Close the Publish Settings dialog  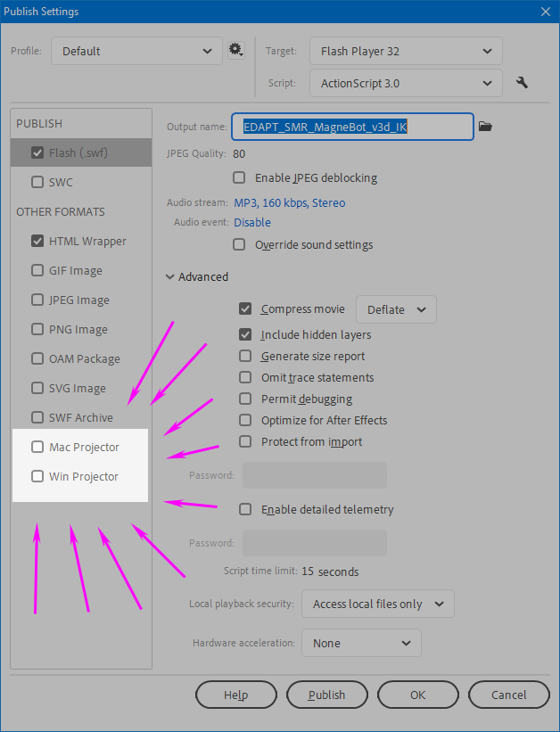coord(545,12)
